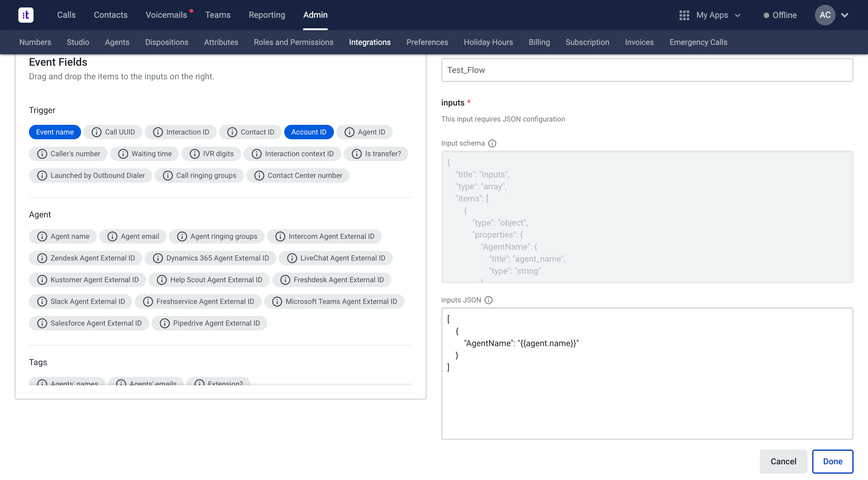Click the Zendesk Agent External ID info icon
The image size is (868, 480).
[x=42, y=258]
